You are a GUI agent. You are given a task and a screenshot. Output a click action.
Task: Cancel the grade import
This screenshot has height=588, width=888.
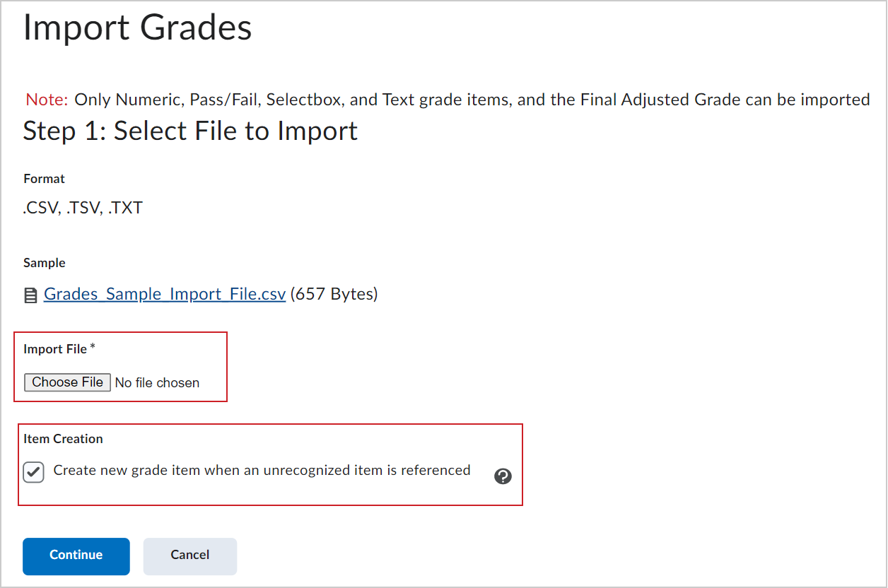(189, 556)
